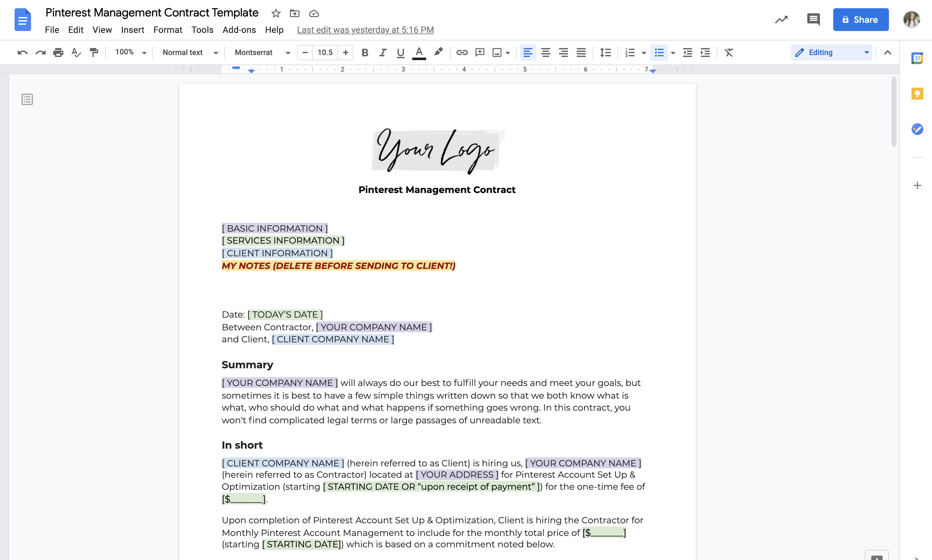The height and width of the screenshot is (560, 932).
Task: Click the clear formatting icon
Action: coord(728,53)
